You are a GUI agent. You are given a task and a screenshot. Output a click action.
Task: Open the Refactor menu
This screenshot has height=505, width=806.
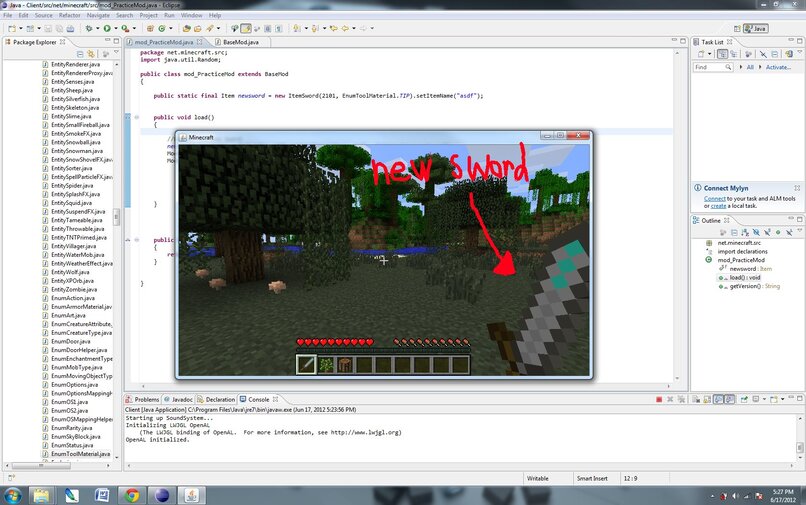pos(69,16)
